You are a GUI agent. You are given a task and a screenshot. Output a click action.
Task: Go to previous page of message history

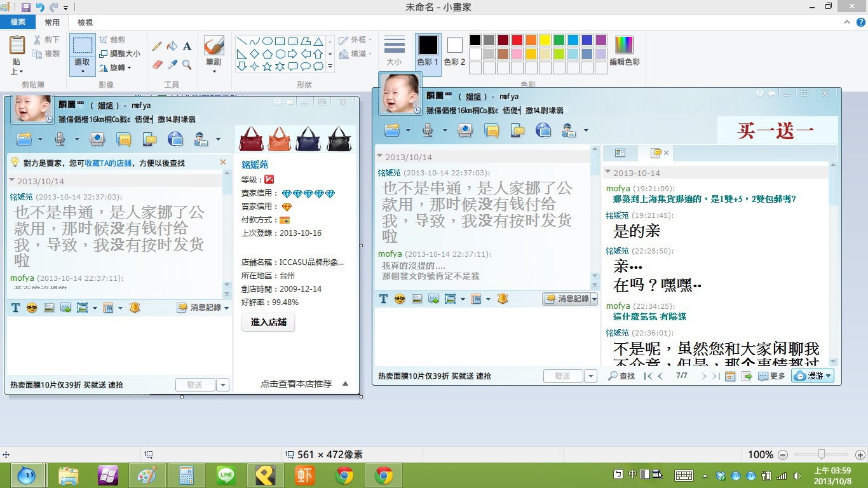[660, 376]
